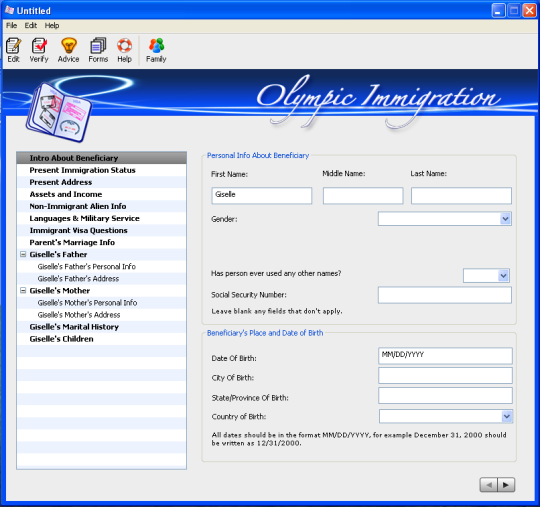Go to the previous page arrow
Viewport: 540px width, 507px height.
(489, 485)
